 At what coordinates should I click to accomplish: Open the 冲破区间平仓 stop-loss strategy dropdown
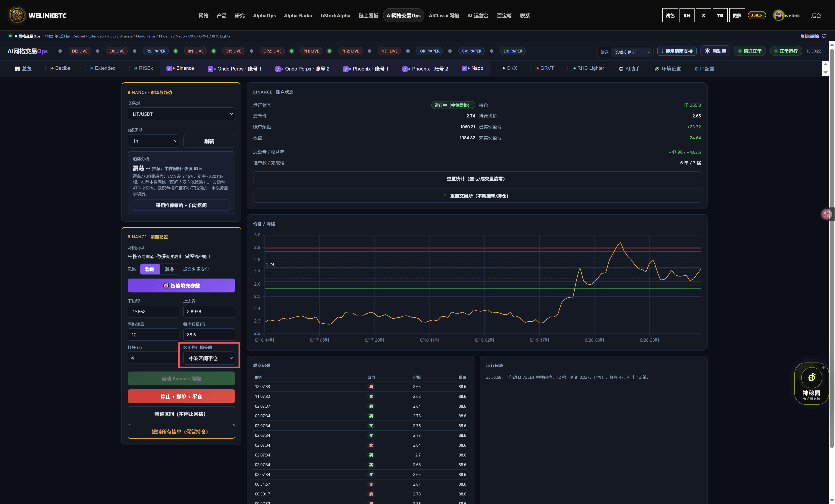[x=209, y=358]
